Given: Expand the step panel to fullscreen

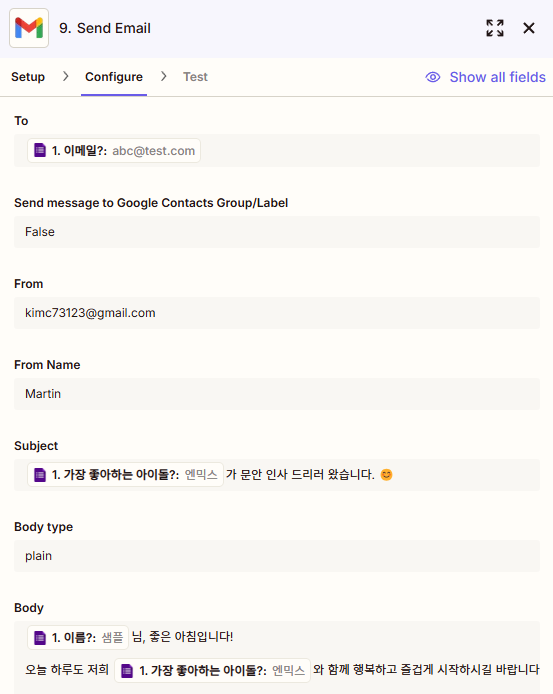Looking at the screenshot, I should point(495,28).
